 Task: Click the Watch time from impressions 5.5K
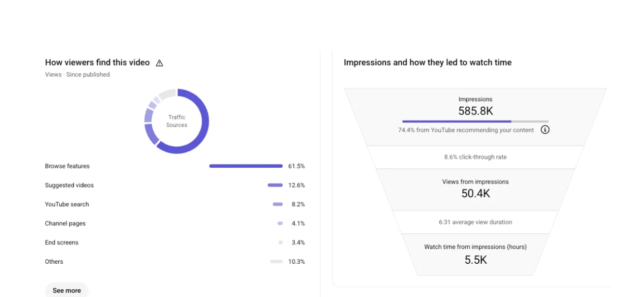(x=475, y=260)
